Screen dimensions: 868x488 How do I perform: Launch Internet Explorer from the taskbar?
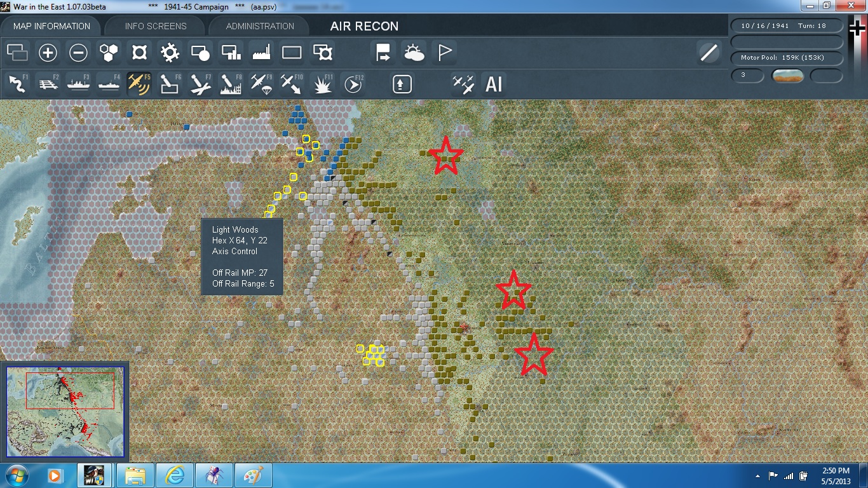point(175,475)
